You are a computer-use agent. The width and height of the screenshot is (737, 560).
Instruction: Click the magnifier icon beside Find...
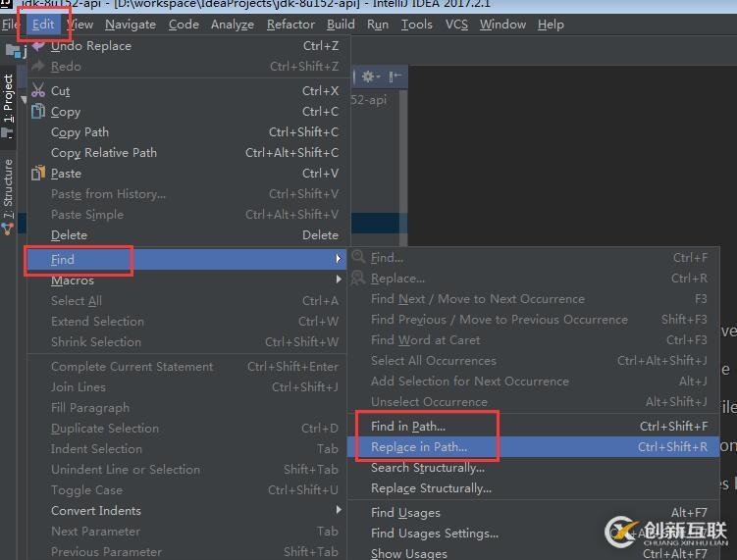point(358,257)
